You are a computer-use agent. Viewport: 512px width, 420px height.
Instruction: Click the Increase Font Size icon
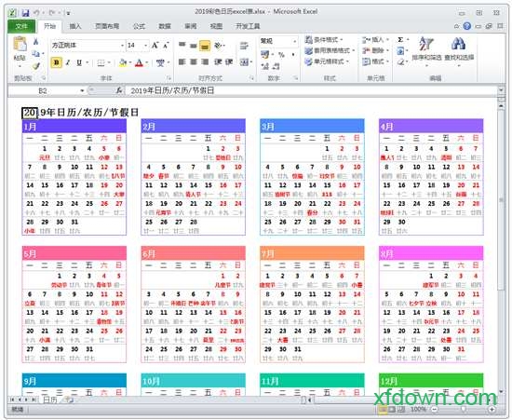(155, 46)
